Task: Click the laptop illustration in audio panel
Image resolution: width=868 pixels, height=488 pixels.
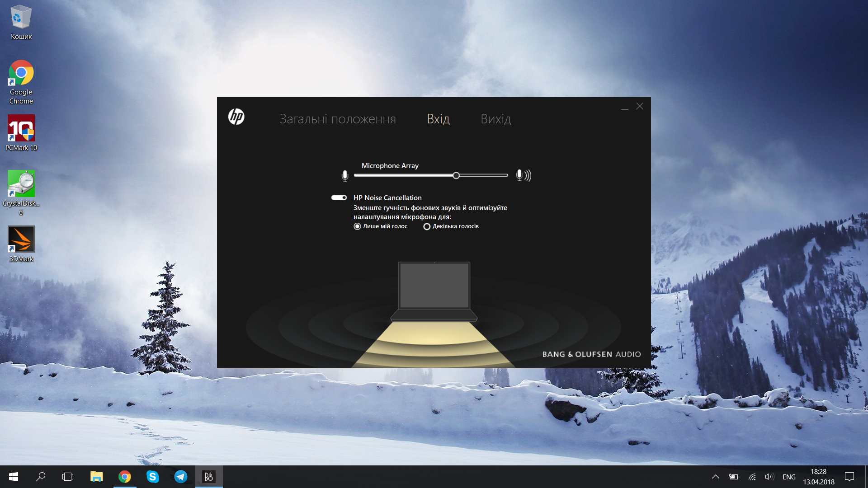Action: [x=434, y=291]
